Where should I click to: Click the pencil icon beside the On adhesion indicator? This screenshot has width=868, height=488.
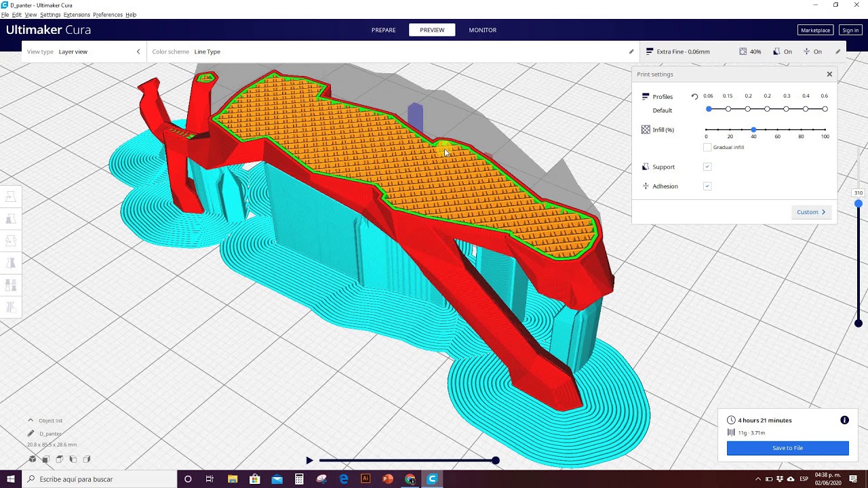pos(838,52)
